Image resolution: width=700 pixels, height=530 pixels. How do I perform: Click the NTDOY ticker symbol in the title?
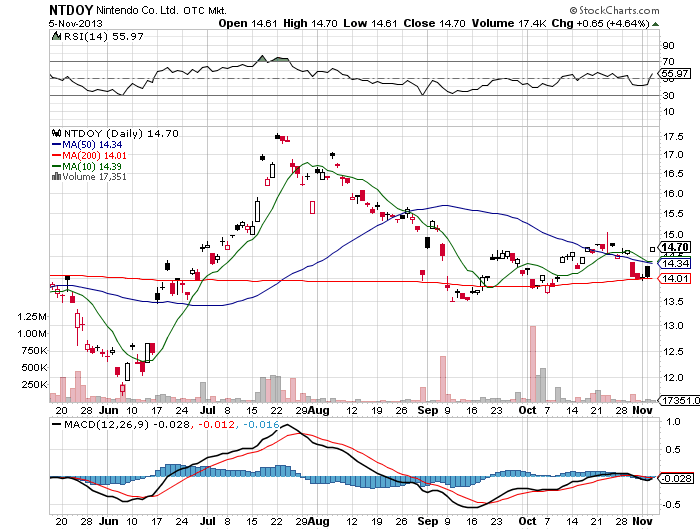click(71, 10)
